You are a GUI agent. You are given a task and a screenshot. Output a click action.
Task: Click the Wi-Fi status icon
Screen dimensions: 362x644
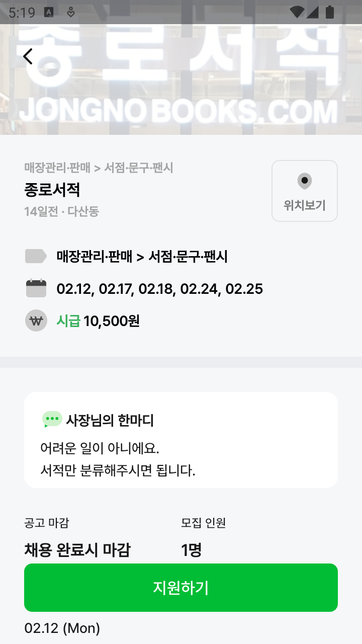297,13
